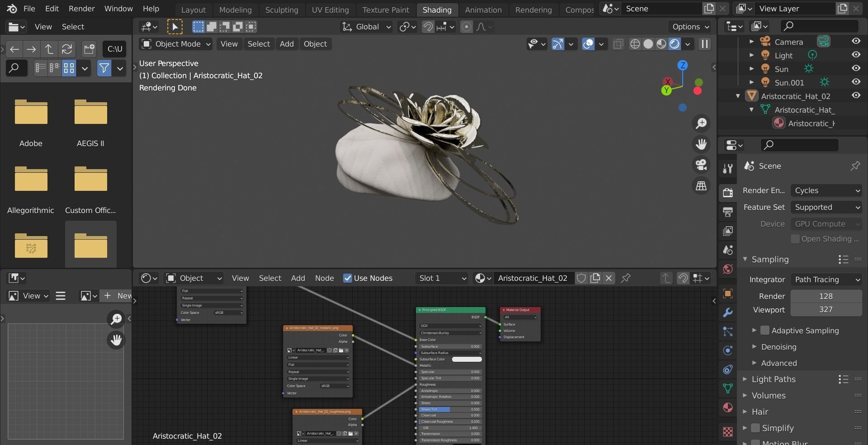Open the Texture properties checker tab
The image size is (868, 445).
[727, 432]
